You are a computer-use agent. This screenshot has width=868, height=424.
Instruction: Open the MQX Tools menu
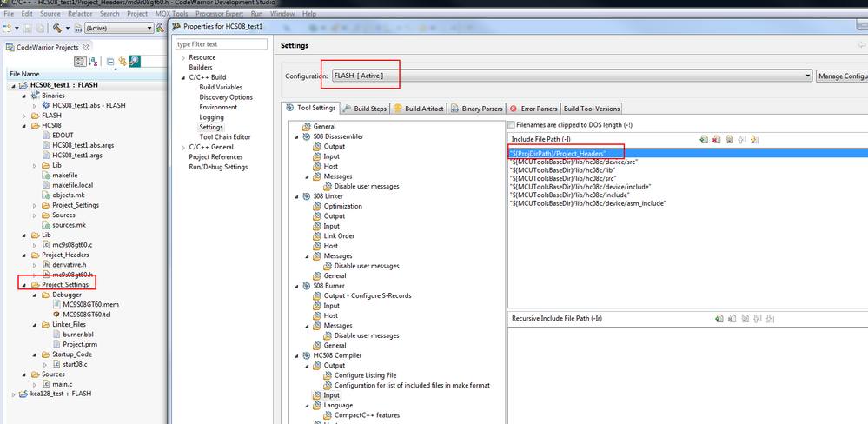pos(172,13)
